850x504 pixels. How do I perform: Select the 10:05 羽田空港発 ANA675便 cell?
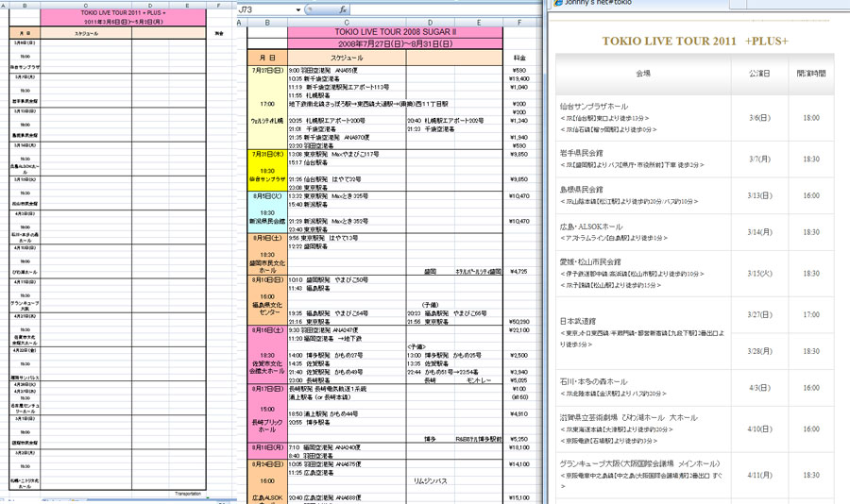pos(347,464)
